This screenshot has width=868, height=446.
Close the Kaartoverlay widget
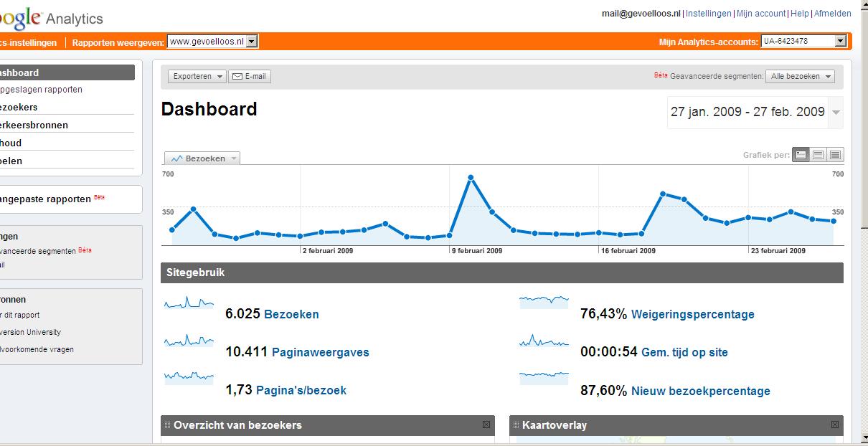pos(834,424)
